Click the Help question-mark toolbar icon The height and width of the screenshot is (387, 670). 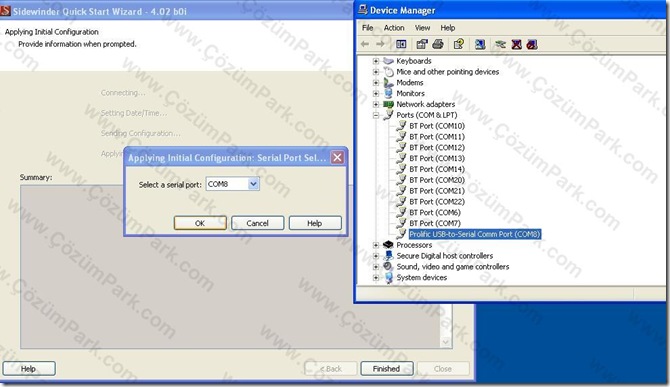pos(459,44)
